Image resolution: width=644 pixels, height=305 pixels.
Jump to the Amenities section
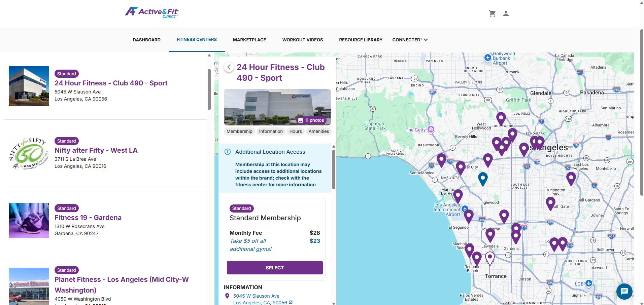pos(319,131)
